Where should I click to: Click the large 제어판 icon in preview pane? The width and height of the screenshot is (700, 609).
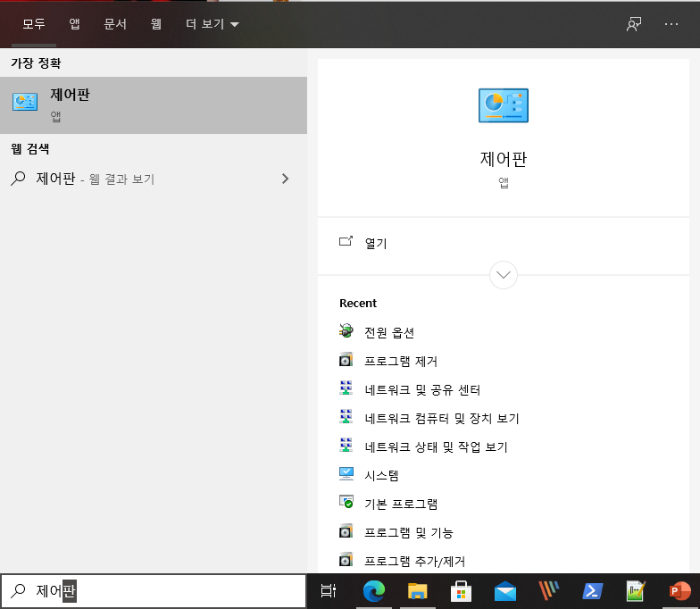(504, 105)
